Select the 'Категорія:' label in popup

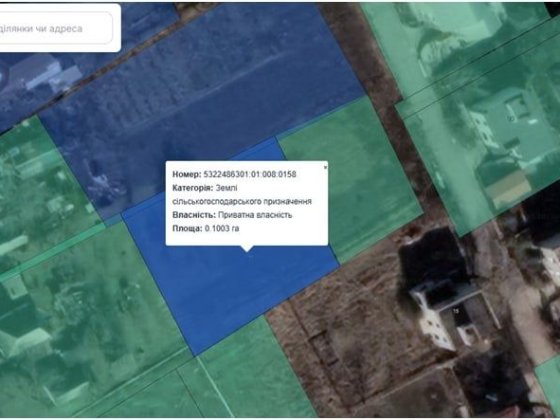(x=193, y=188)
